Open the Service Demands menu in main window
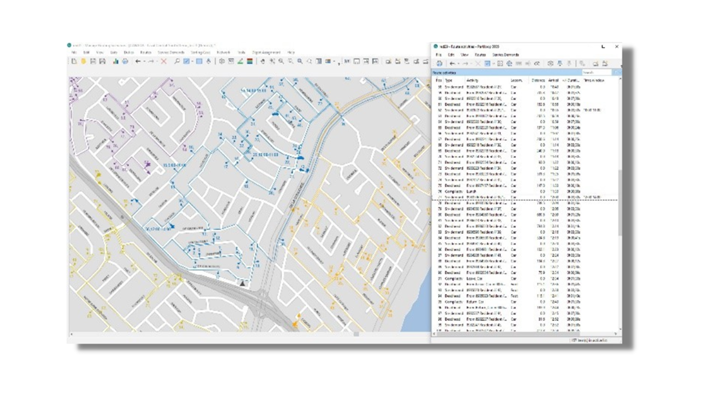This screenshot has height=397, width=705. (171, 53)
